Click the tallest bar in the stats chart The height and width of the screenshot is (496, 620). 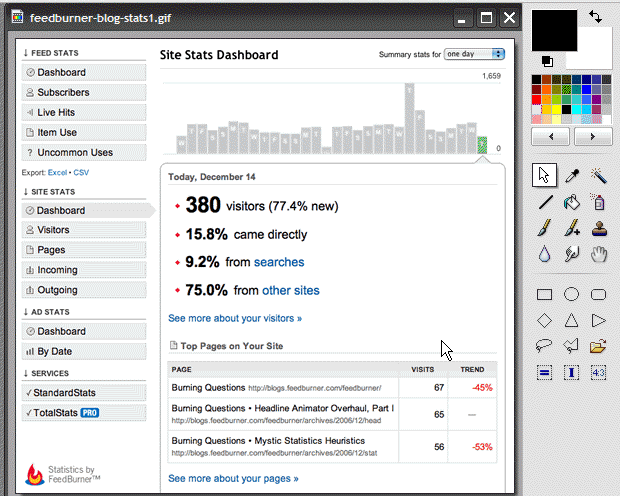[409, 118]
